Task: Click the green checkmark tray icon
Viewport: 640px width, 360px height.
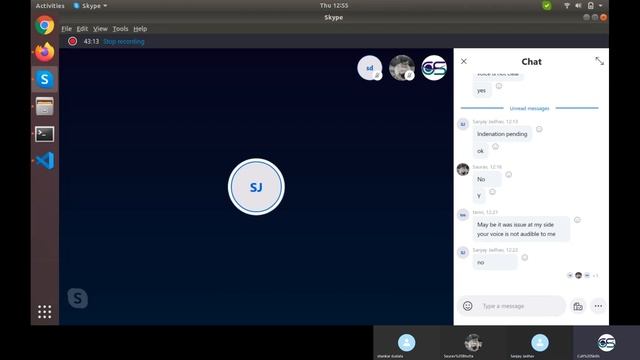Action: 547,6
